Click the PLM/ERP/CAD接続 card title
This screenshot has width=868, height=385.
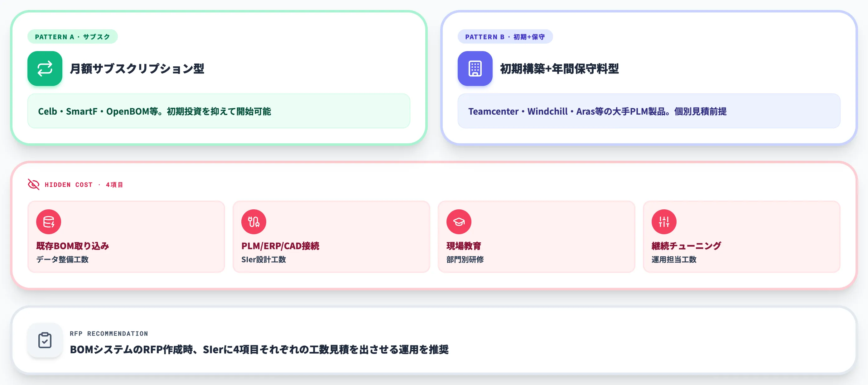click(280, 246)
